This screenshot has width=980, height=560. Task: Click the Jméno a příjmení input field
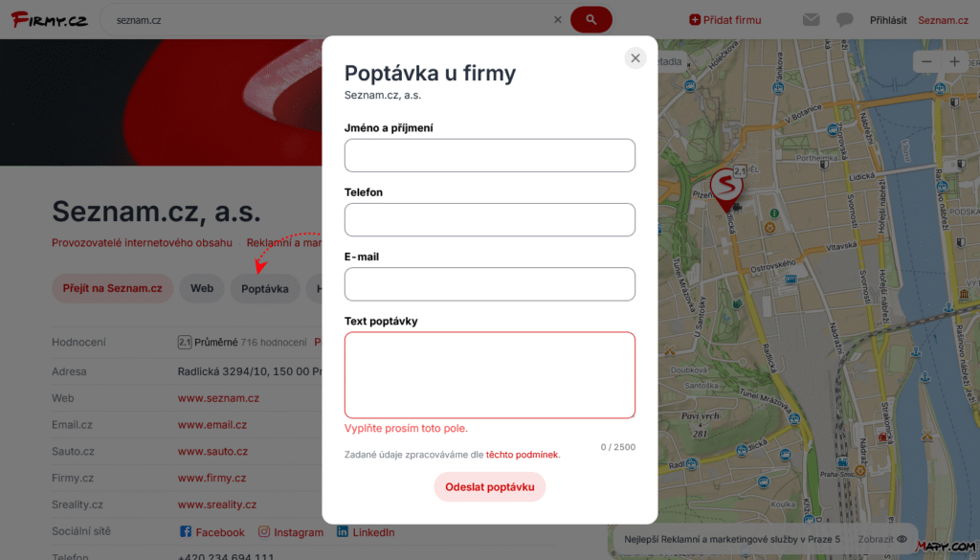click(489, 155)
